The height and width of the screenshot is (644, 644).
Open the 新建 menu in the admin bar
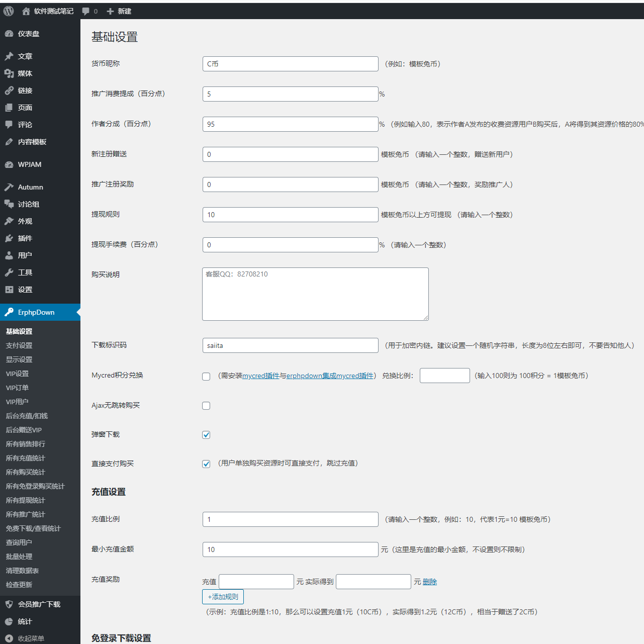119,11
